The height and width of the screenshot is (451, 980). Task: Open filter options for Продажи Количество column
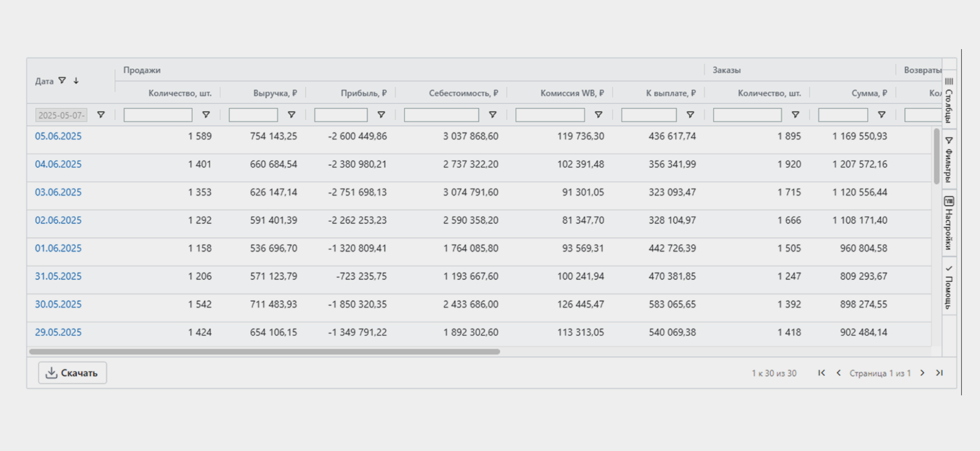click(206, 114)
